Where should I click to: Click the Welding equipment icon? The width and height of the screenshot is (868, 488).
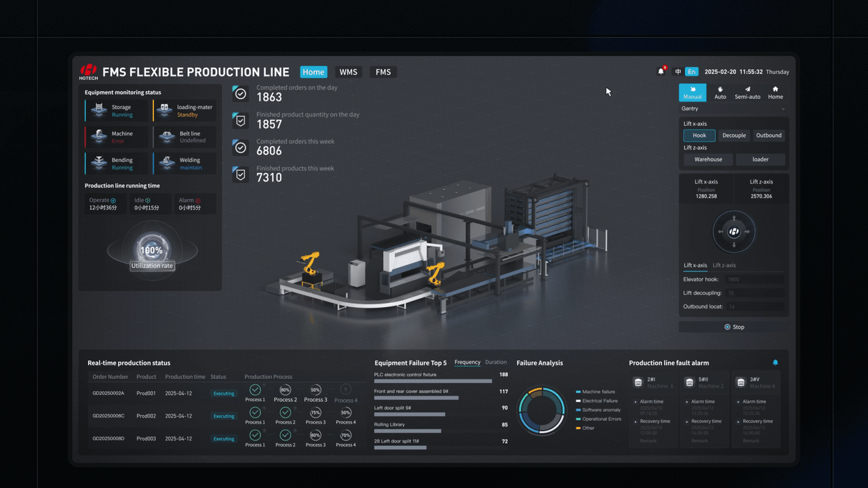(x=166, y=163)
